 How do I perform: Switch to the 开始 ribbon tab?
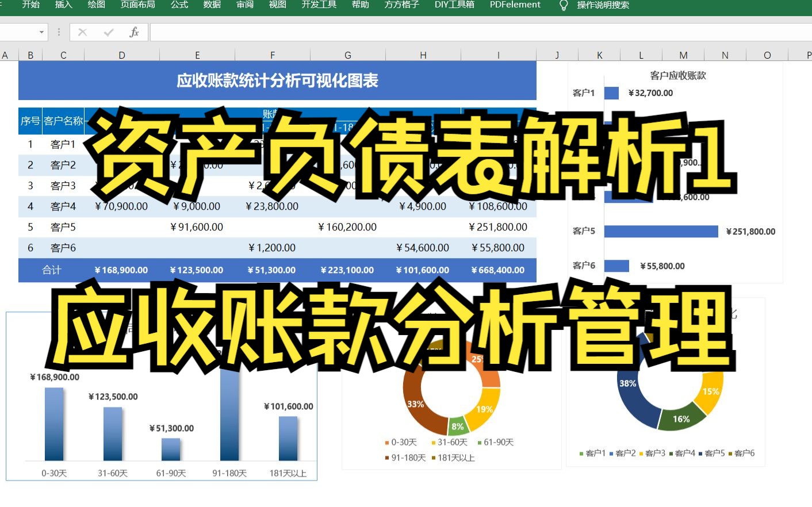click(x=30, y=5)
